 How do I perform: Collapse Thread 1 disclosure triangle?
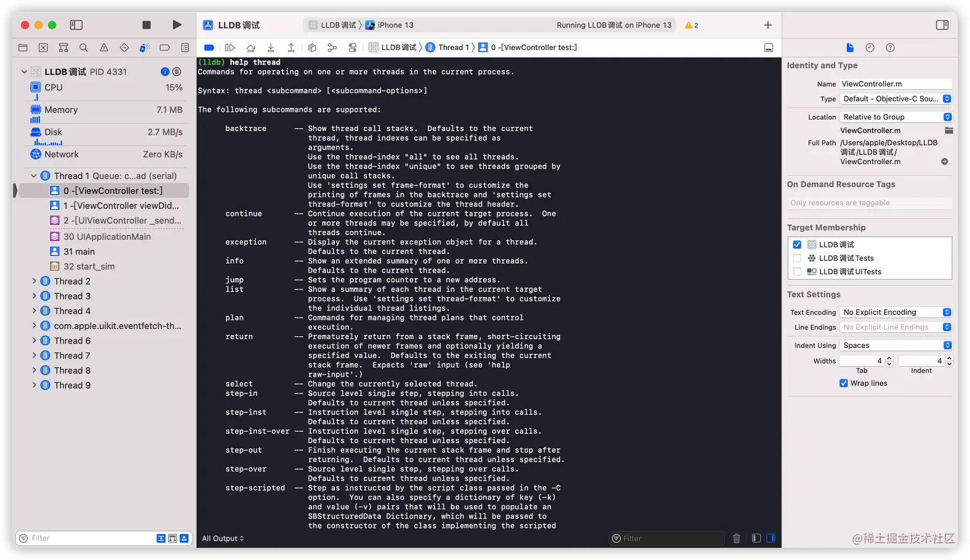[34, 176]
